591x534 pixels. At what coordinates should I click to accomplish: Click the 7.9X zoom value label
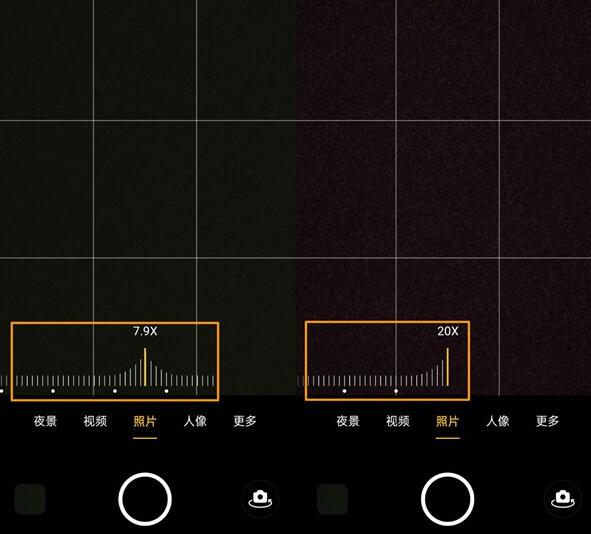click(145, 331)
